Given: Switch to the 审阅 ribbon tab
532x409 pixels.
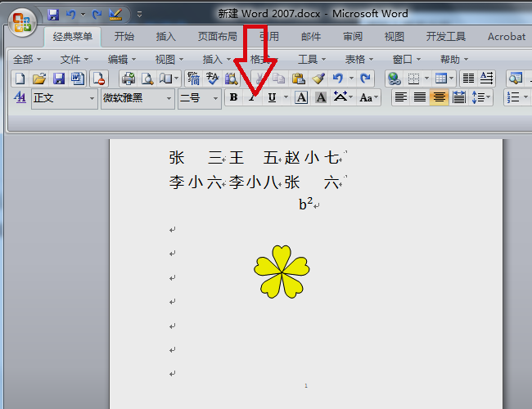Looking at the screenshot, I should click(x=353, y=37).
